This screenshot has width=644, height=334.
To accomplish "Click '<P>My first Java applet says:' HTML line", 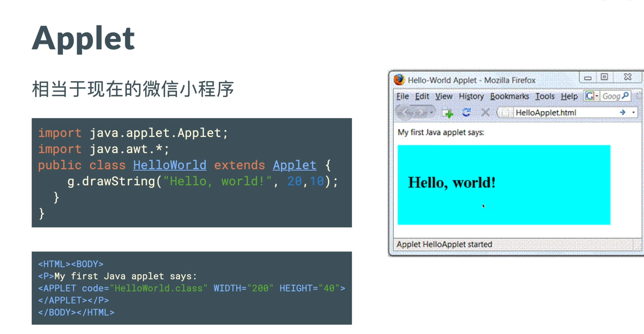I will pyautogui.click(x=117, y=276).
